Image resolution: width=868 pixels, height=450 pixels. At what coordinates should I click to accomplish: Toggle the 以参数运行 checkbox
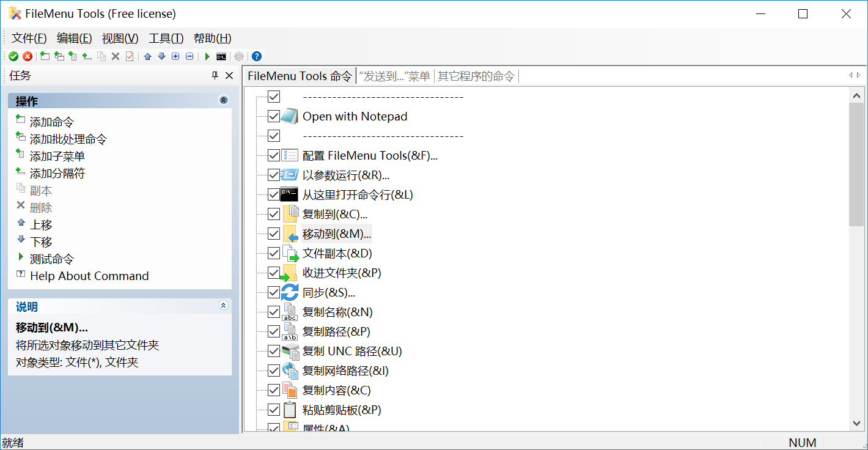(x=274, y=175)
